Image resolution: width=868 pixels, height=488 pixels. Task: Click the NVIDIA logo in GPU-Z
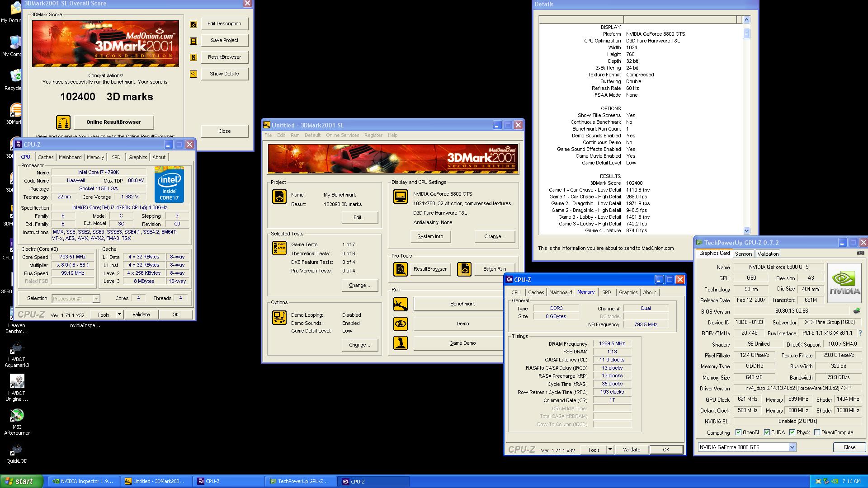click(x=844, y=283)
